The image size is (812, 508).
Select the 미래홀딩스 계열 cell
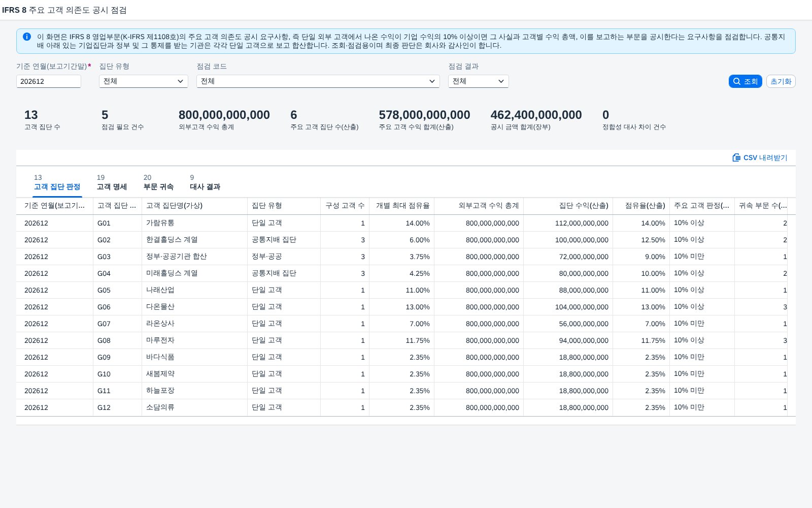[x=194, y=273]
